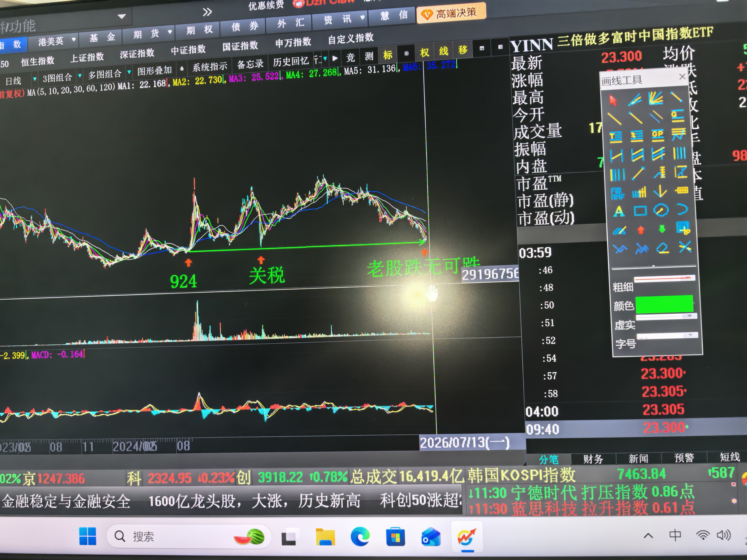Select the FIB time-fib tool
Image resolution: width=747 pixels, height=560 pixels.
(x=618, y=193)
